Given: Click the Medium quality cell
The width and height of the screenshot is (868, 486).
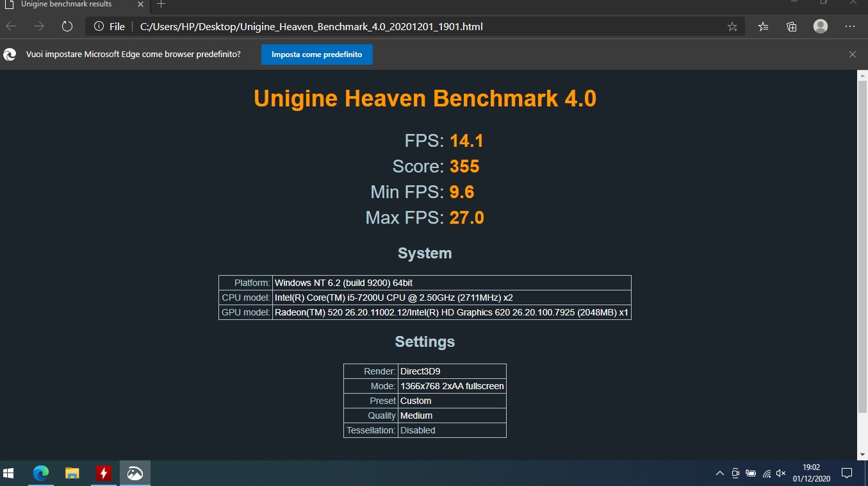Looking at the screenshot, I should tap(452, 415).
